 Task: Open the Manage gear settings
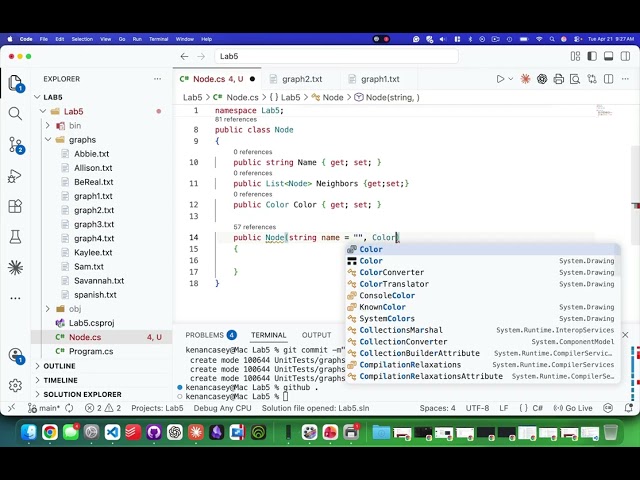[15, 385]
